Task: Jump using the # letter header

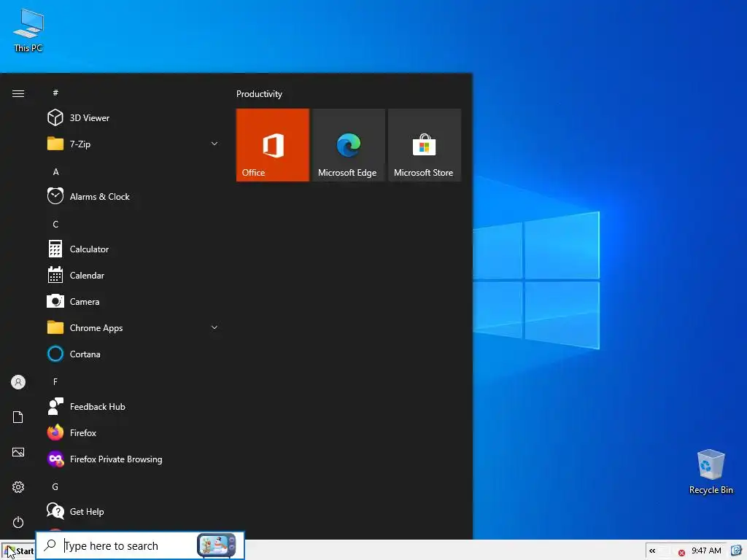Action: (x=55, y=93)
